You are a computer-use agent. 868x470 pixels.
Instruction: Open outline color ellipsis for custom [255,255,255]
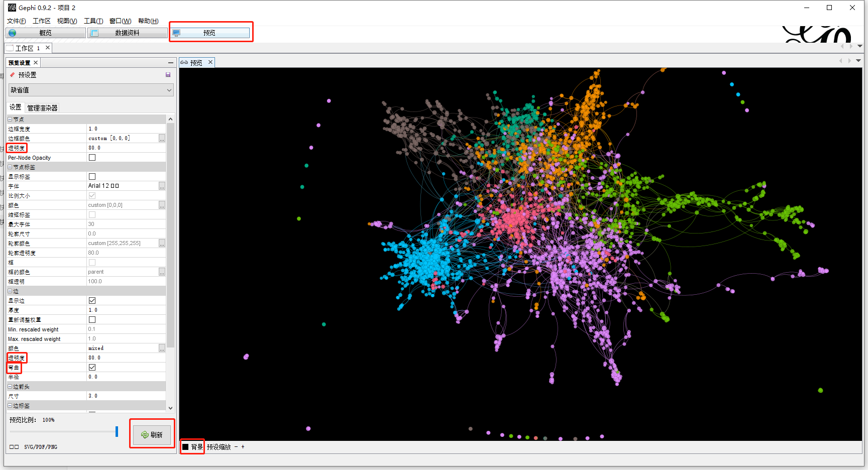coord(162,243)
